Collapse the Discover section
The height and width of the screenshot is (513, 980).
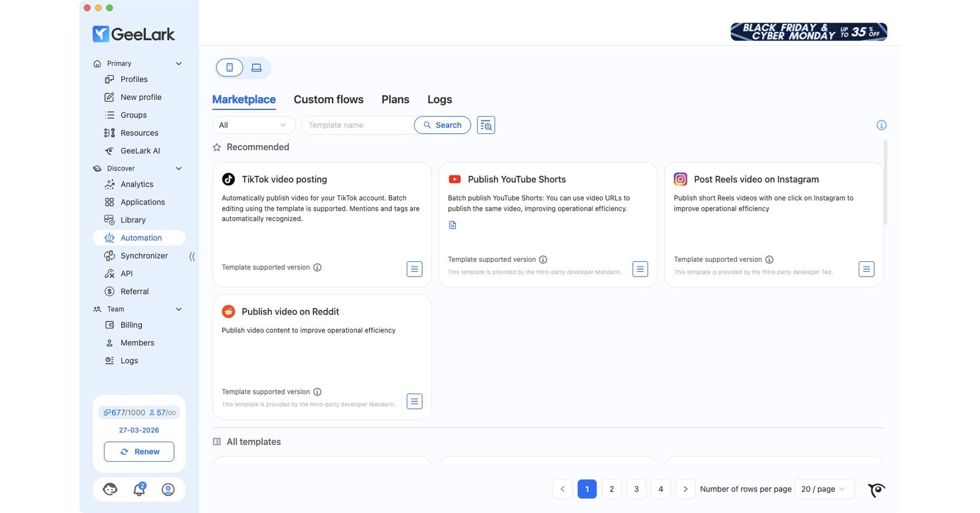[178, 168]
